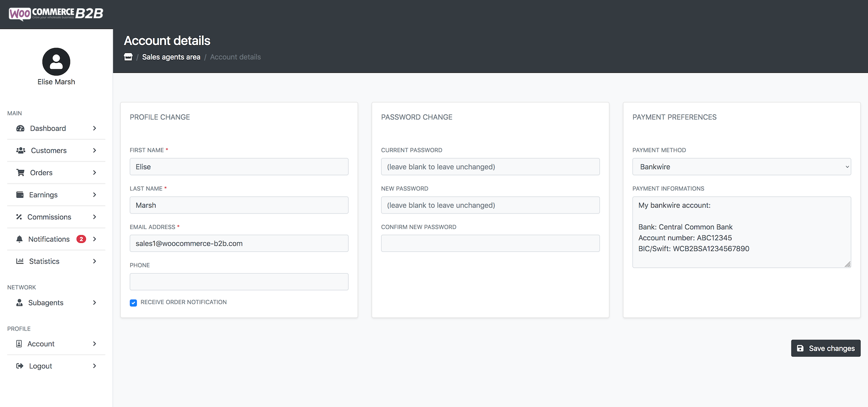The height and width of the screenshot is (407, 868).
Task: Click the Elise Marsh profile avatar
Action: 56,62
